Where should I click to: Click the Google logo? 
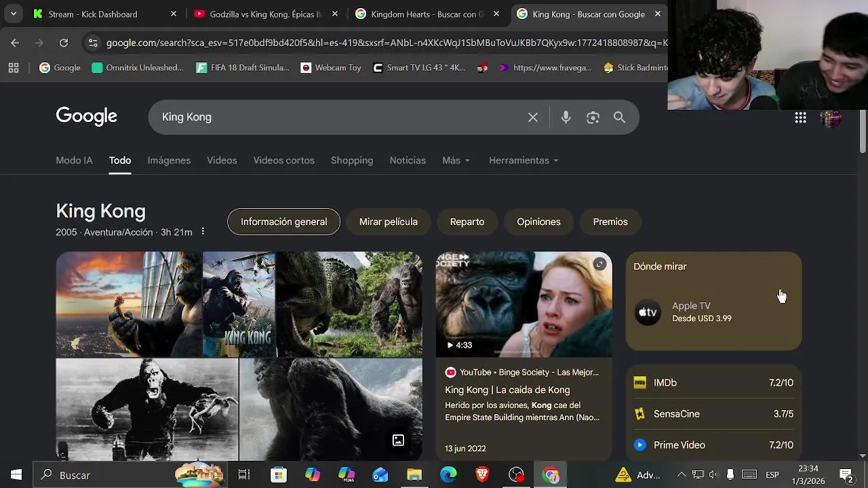point(86,117)
